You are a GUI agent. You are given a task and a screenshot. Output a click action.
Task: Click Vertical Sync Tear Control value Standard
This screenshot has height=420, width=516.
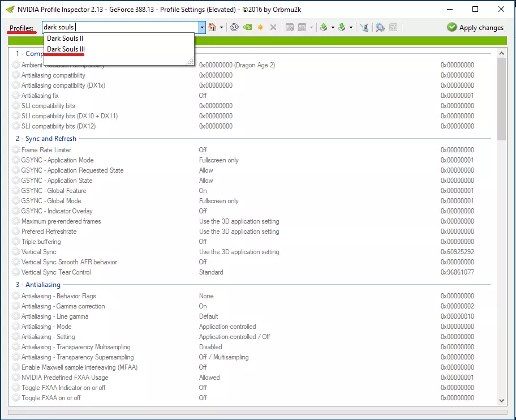(x=211, y=272)
